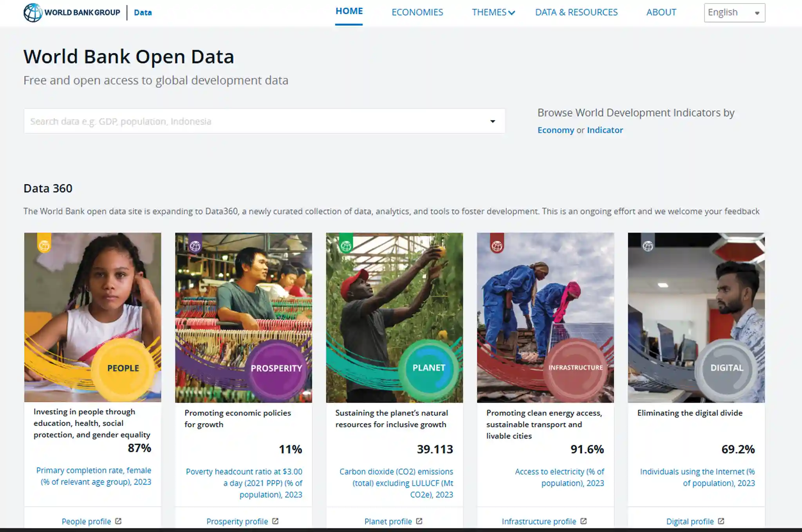Click the external link icon beside Infrastructure profile

pos(583,521)
